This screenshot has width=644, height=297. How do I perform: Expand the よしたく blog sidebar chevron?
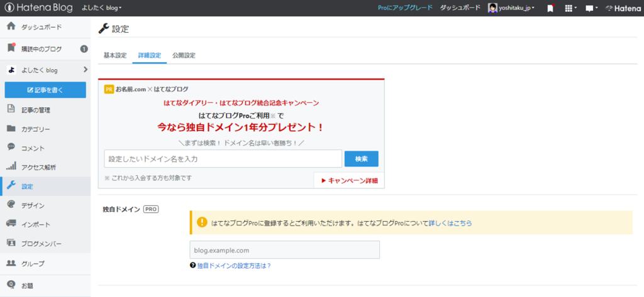pos(86,70)
